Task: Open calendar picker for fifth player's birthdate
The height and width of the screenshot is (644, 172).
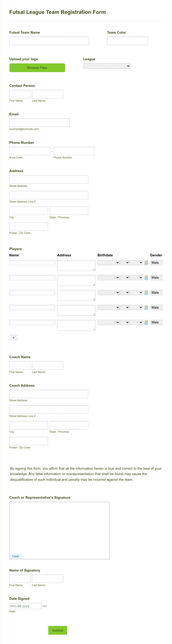Action: pyautogui.click(x=146, y=322)
